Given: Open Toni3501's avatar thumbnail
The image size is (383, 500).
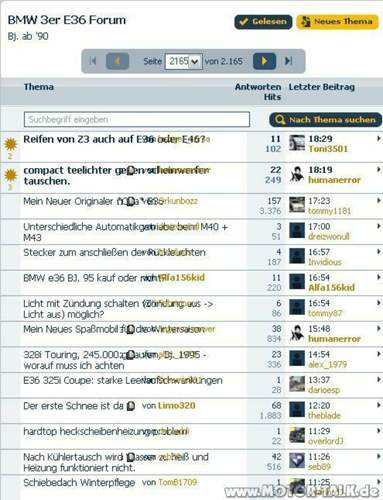Looking at the screenshot, I should point(297,143).
